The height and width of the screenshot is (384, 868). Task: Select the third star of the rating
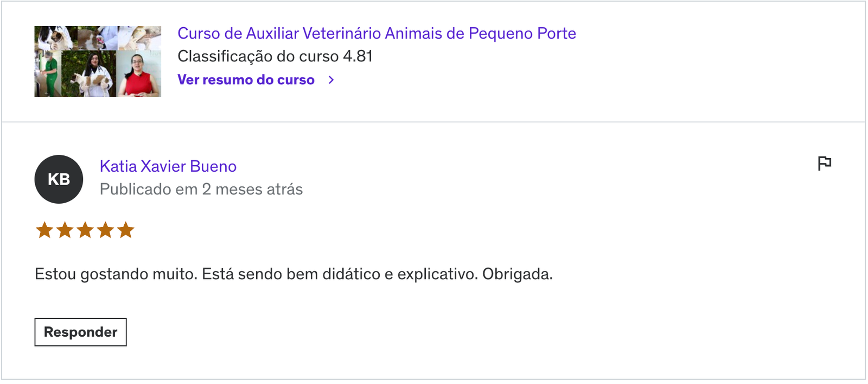pyautogui.click(x=85, y=230)
